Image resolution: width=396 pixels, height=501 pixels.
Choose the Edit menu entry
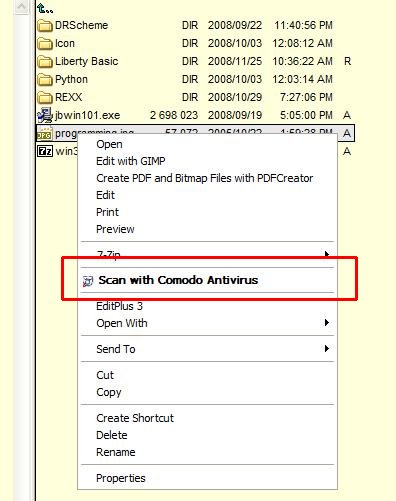tap(105, 195)
